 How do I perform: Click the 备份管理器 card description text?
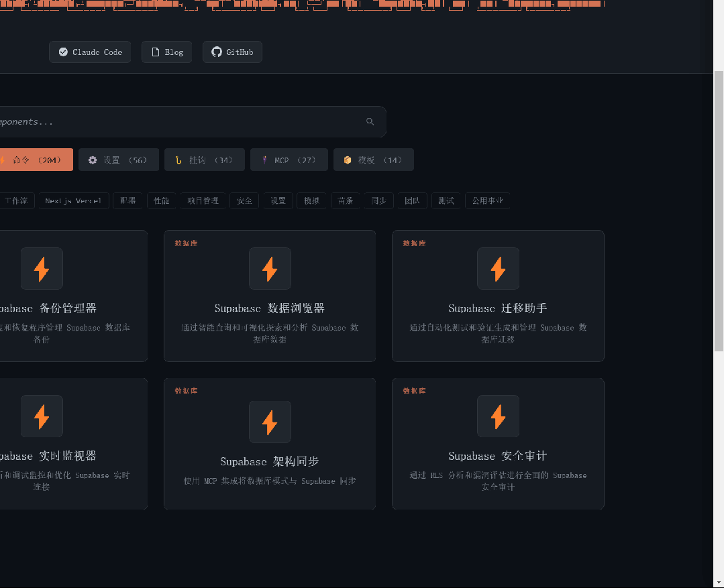[x=64, y=333]
